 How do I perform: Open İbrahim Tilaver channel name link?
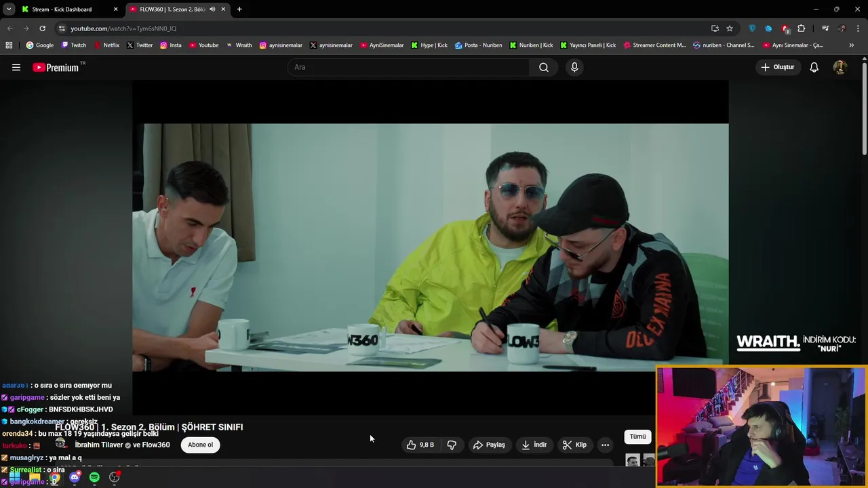[98, 445]
